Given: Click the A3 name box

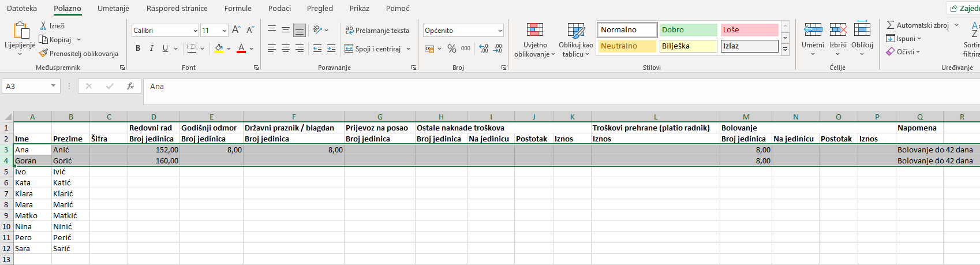Looking at the screenshot, I should [31, 86].
